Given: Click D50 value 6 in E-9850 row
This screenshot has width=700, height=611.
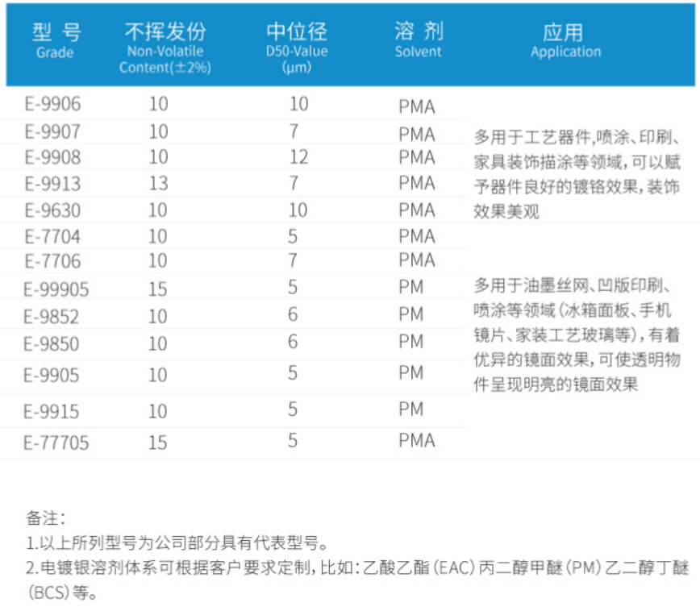Looking at the screenshot, I should point(293,342).
